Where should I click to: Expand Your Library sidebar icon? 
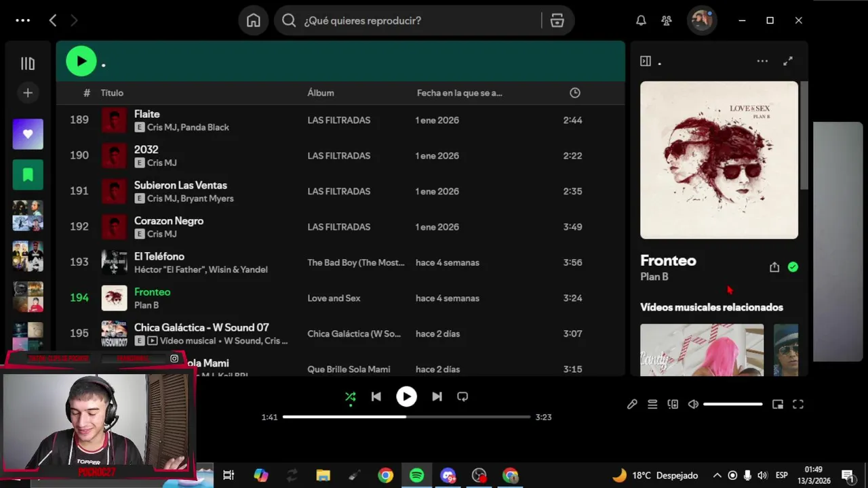coord(28,64)
